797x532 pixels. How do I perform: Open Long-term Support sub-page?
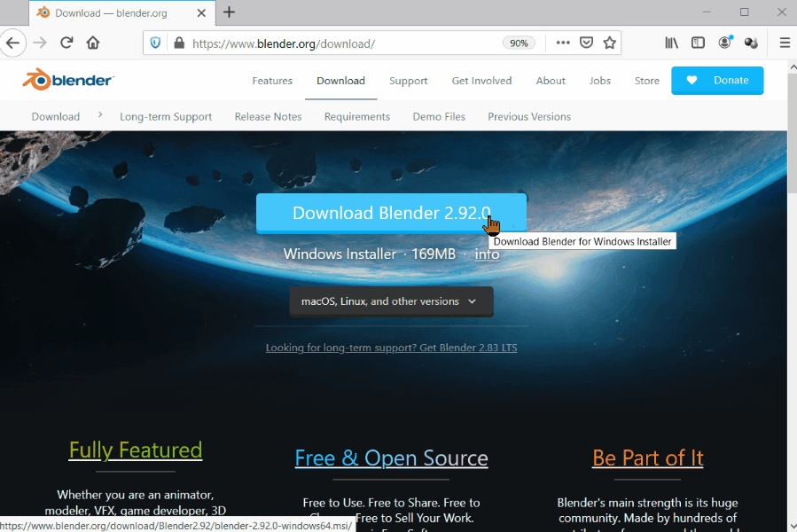(166, 116)
